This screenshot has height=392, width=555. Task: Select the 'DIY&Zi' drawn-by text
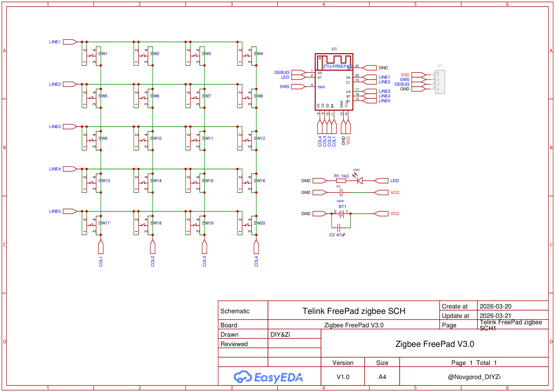click(x=280, y=335)
